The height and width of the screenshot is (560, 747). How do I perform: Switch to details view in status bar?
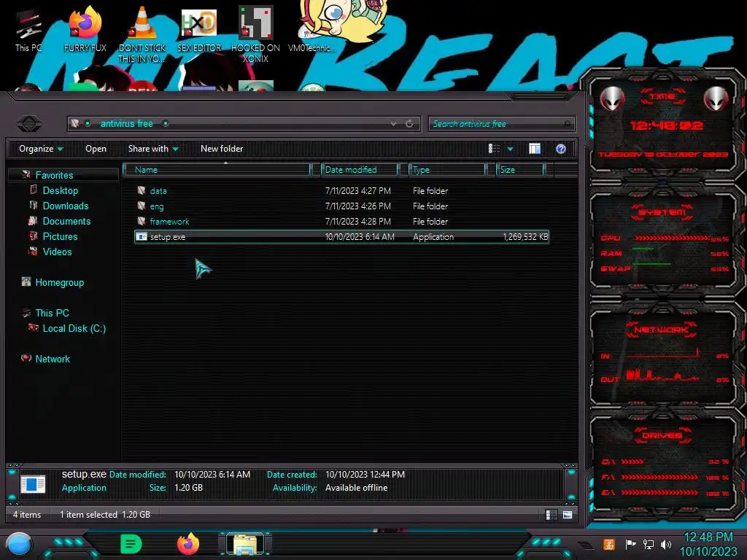[551, 515]
